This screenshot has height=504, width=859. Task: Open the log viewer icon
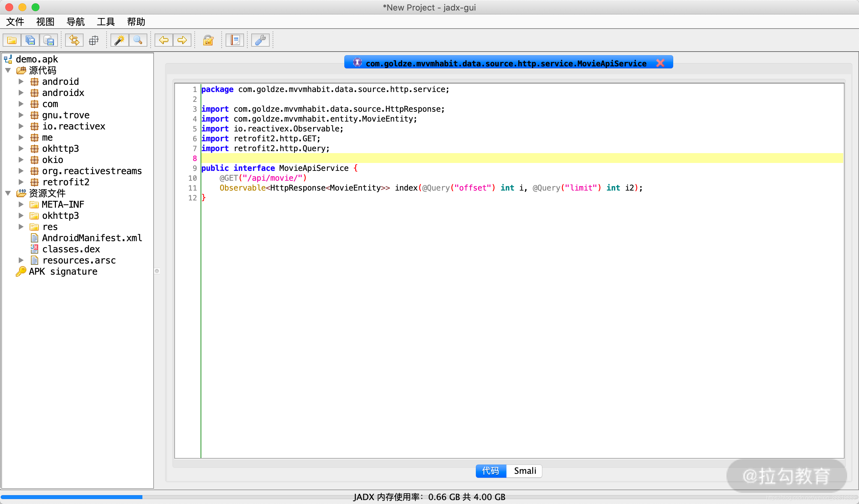(235, 40)
